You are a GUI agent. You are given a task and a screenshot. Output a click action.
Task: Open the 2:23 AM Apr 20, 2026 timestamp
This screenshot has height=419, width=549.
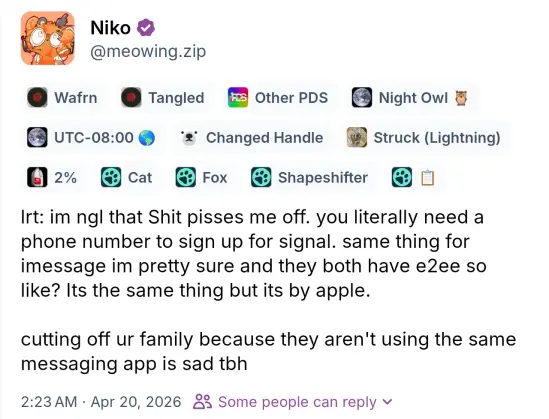(x=101, y=402)
